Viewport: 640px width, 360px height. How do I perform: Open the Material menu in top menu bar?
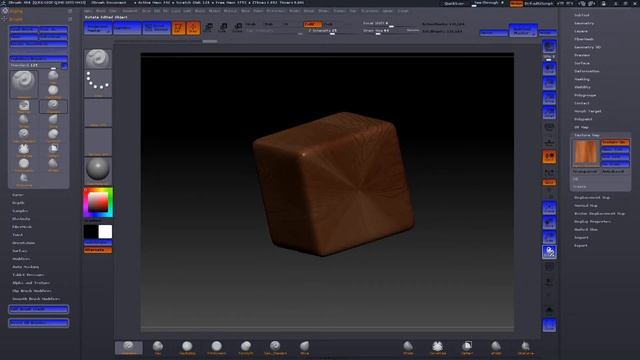coord(230,11)
